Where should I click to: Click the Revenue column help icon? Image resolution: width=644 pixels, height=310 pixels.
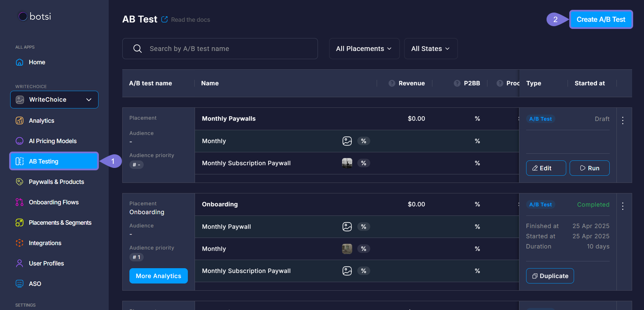click(392, 83)
